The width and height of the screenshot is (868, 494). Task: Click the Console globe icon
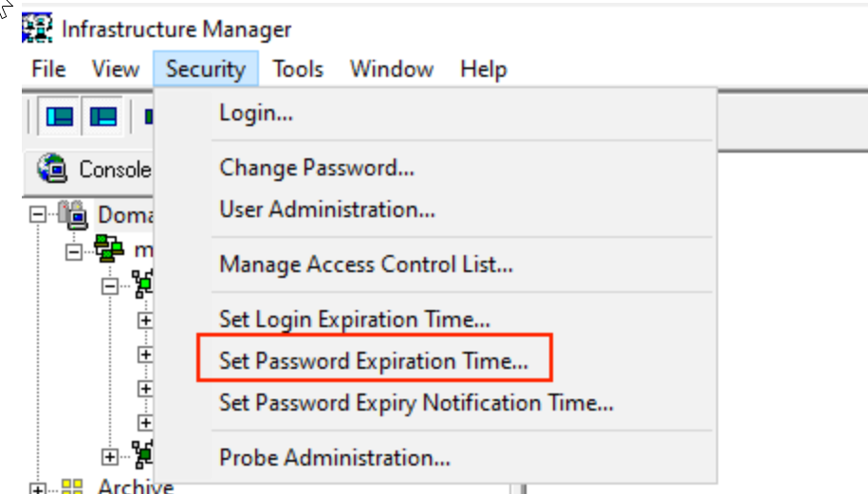coord(51,168)
